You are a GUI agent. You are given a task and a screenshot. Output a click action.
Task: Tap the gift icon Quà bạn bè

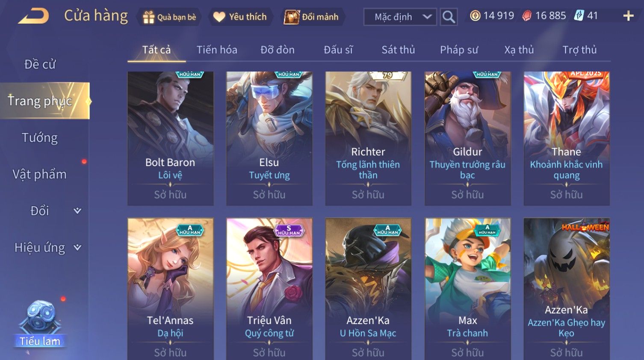148,17
